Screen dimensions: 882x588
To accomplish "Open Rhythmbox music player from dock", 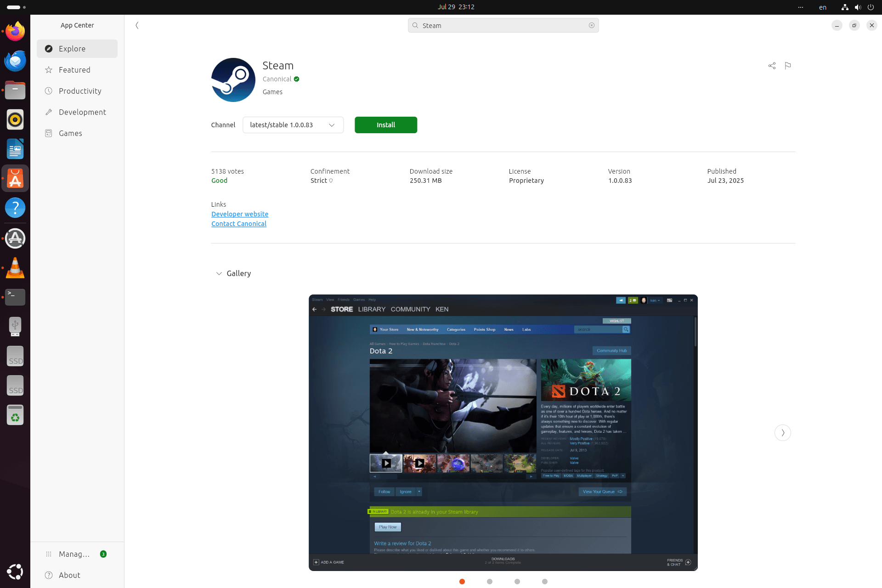I will point(15,119).
